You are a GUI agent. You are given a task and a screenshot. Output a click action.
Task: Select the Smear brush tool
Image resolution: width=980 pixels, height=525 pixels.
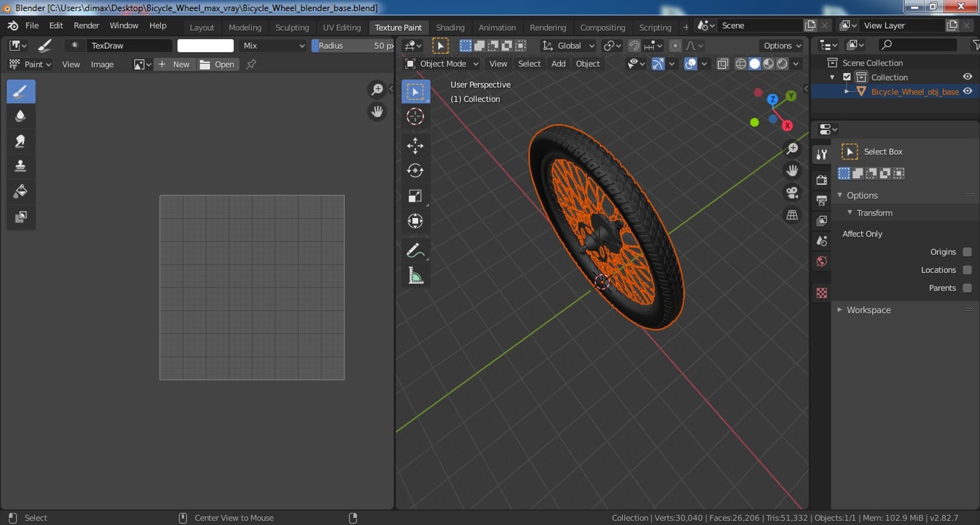(20, 141)
